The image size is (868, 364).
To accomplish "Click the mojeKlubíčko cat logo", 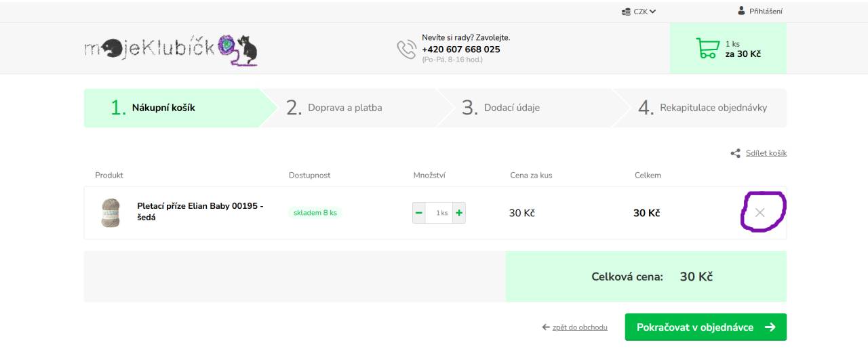I will (x=171, y=49).
